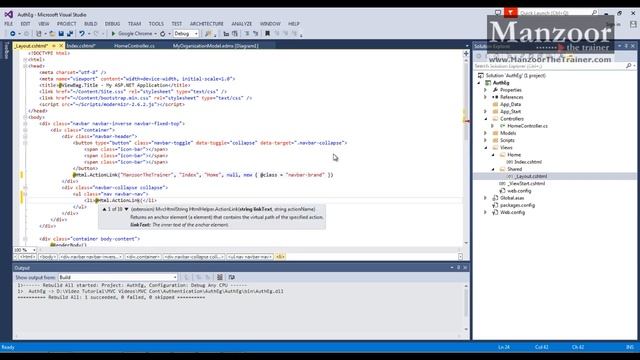Open the ARCHITECTURE menu

[x=207, y=24]
